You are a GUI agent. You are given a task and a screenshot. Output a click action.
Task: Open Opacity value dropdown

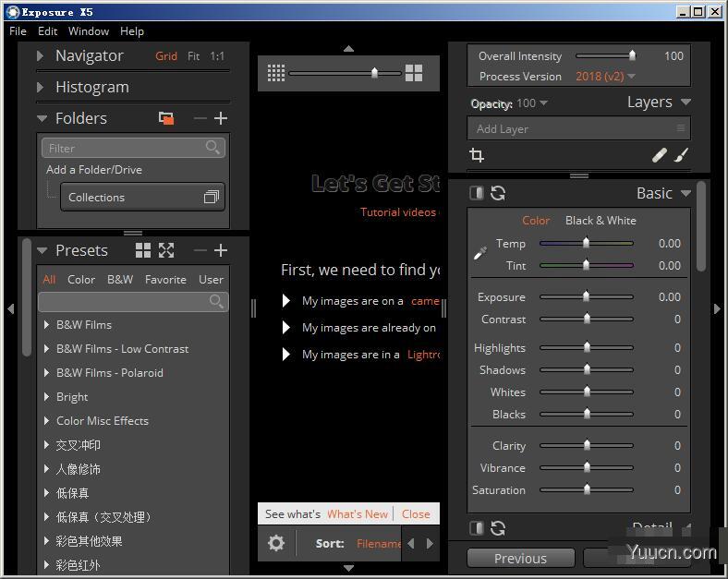[532, 103]
